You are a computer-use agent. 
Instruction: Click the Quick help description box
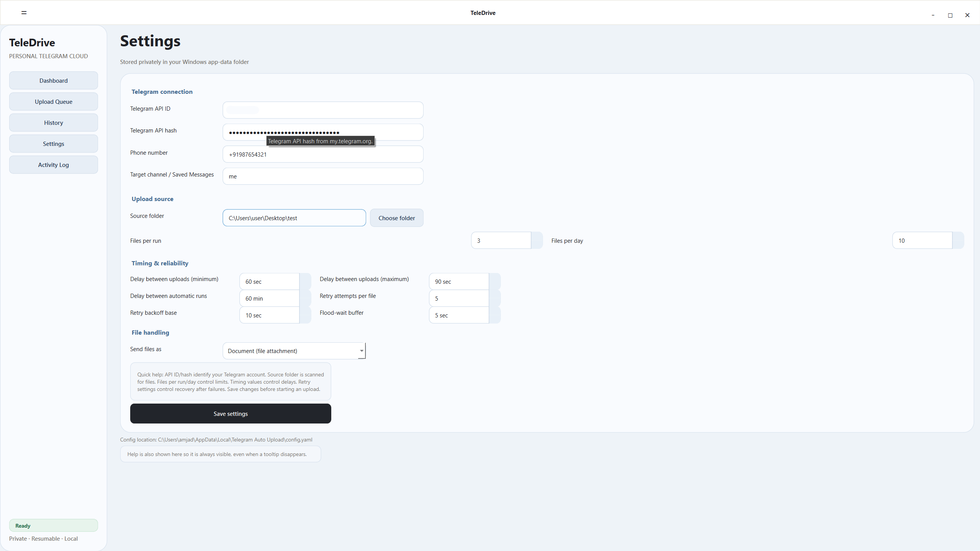tap(231, 382)
